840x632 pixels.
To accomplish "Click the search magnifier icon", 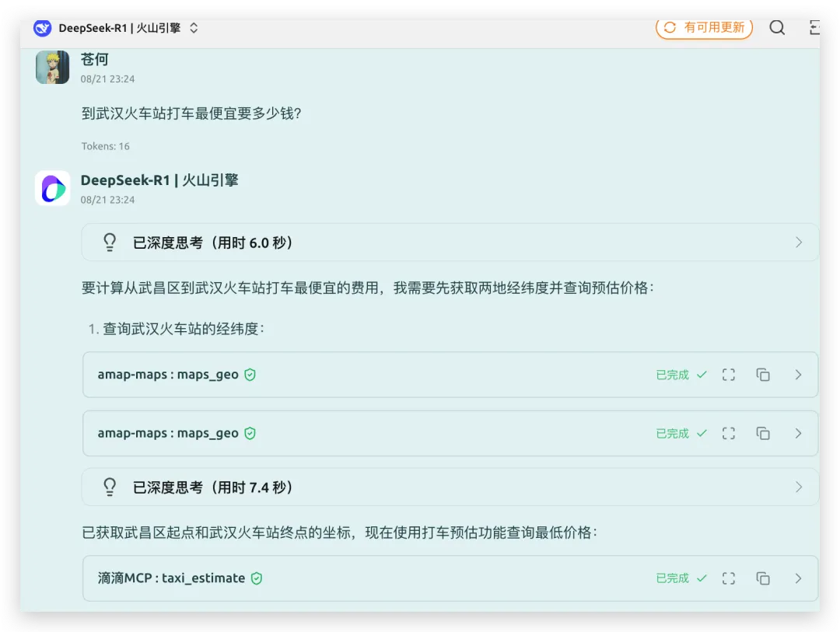I will 776,28.
